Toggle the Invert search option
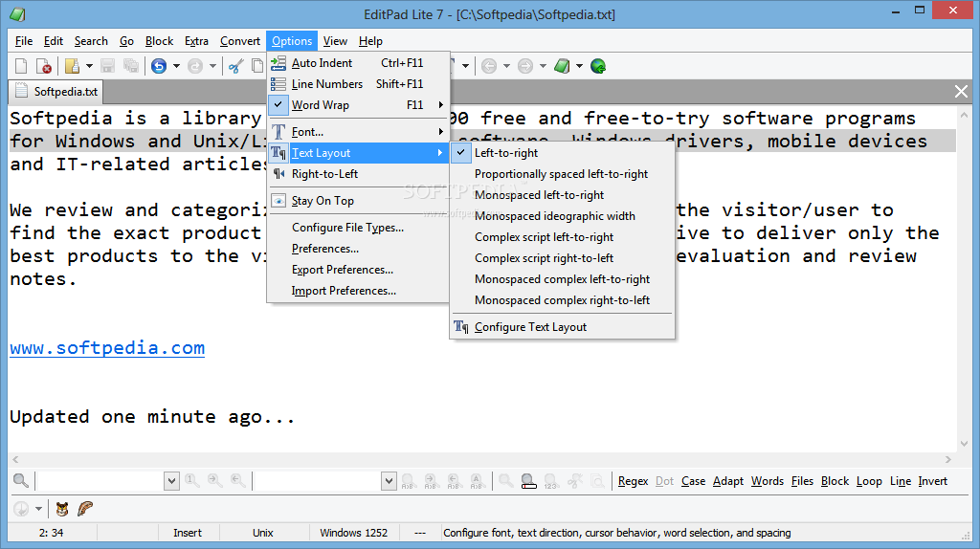 tap(932, 481)
